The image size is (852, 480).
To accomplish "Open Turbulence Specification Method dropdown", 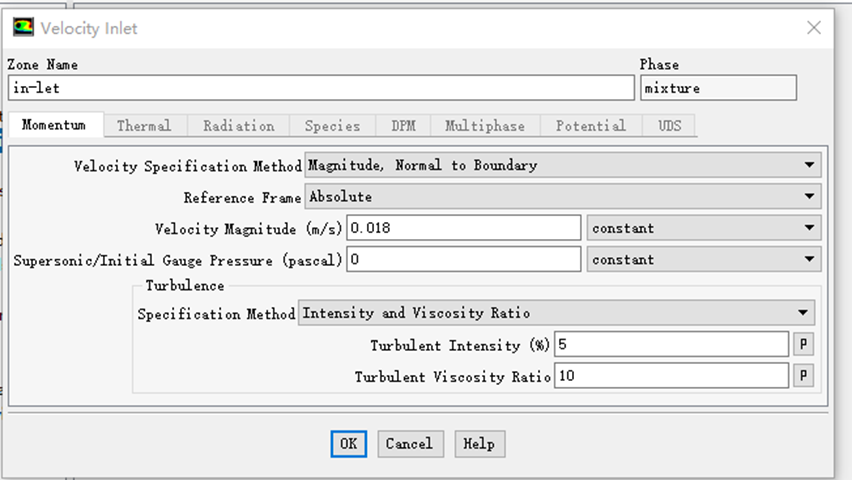I will click(x=556, y=313).
